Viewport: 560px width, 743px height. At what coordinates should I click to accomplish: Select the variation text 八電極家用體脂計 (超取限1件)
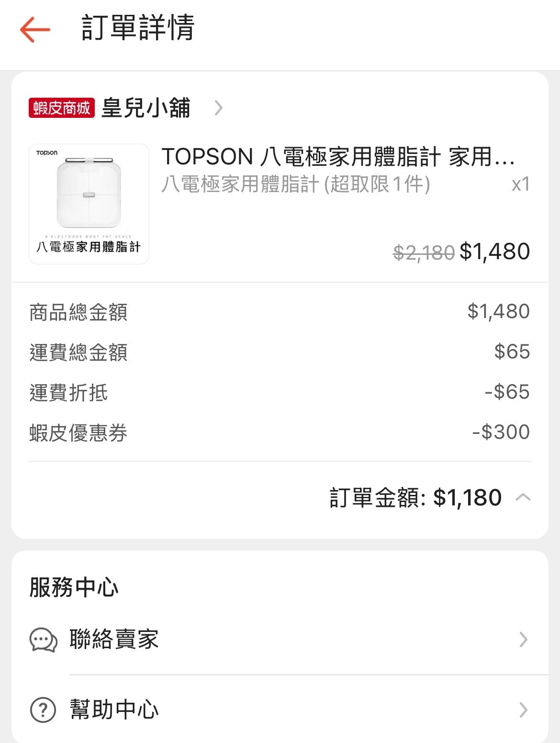[x=296, y=184]
